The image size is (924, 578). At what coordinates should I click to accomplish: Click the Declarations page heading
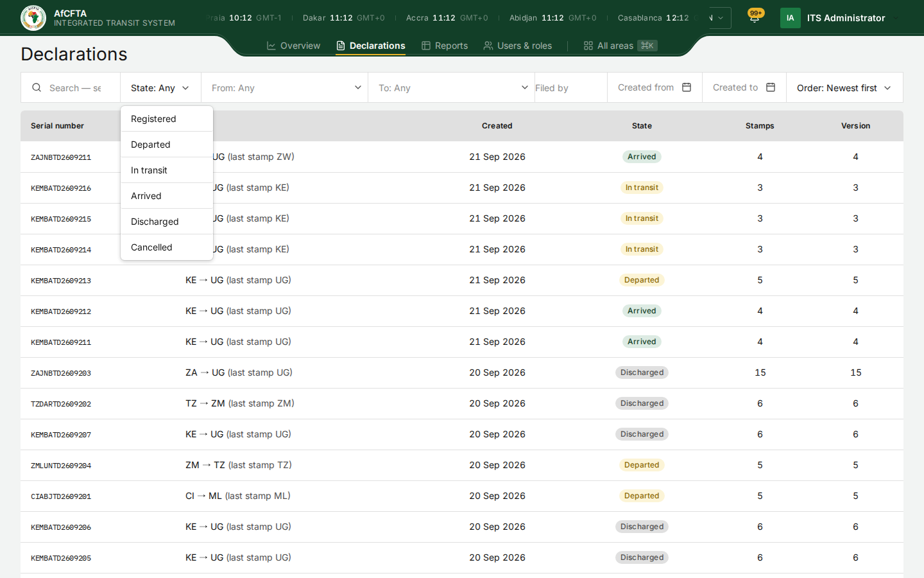pyautogui.click(x=74, y=54)
